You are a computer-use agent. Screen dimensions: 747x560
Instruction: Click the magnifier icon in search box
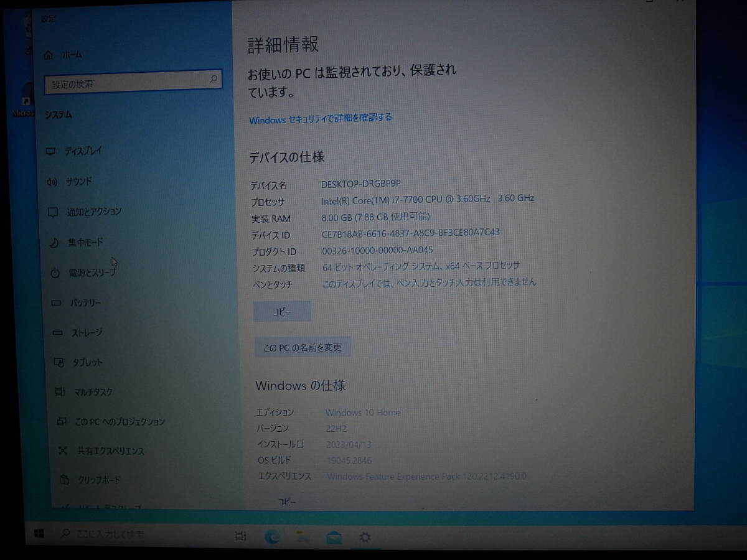click(213, 79)
